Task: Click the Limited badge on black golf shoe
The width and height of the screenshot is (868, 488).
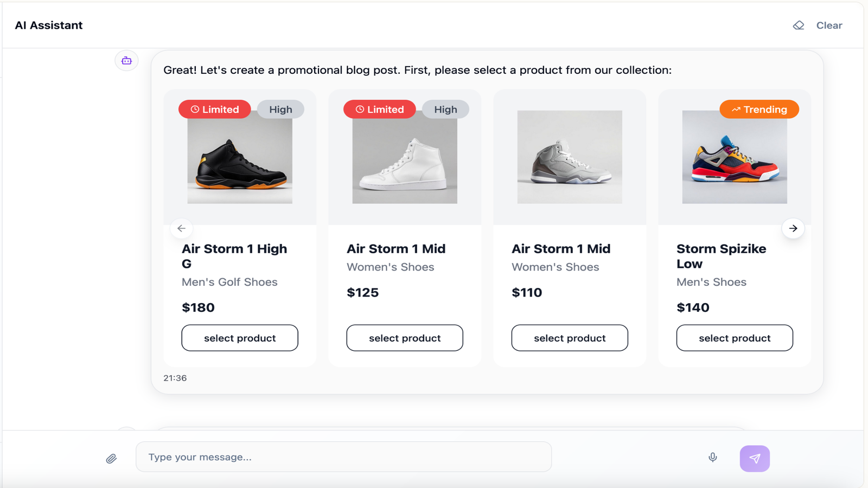Action: coord(214,109)
